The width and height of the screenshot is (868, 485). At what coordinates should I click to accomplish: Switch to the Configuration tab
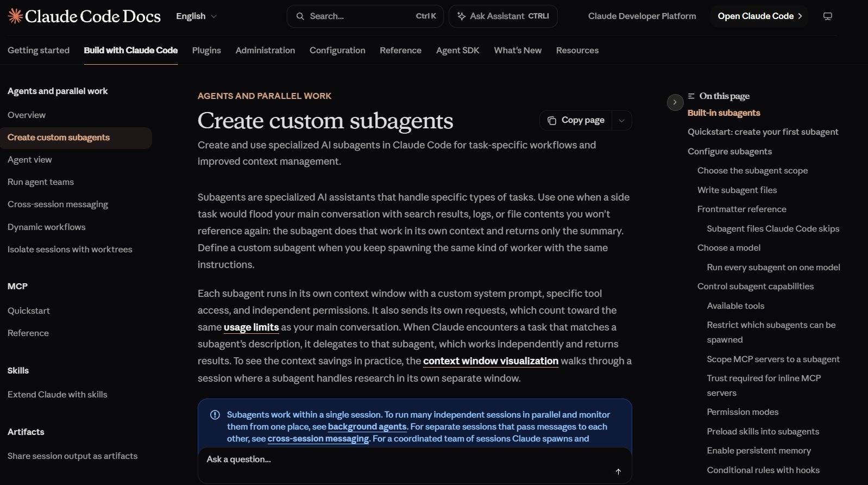(337, 50)
